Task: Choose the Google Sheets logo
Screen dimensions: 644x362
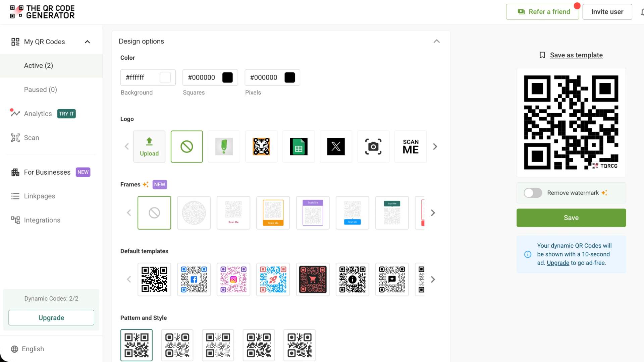Action: (299, 146)
